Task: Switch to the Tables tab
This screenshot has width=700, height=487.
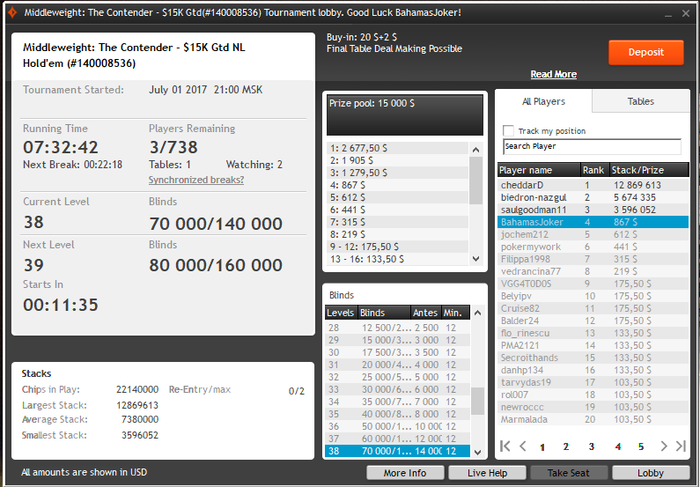Action: (x=641, y=101)
